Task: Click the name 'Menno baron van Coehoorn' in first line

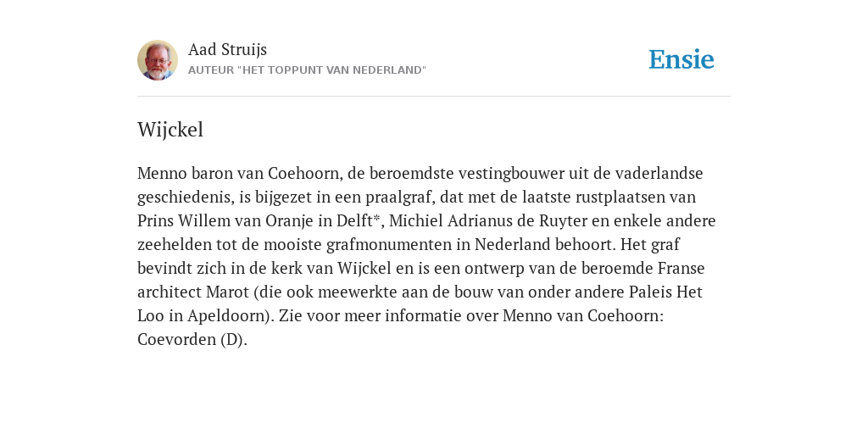Action: (x=238, y=173)
